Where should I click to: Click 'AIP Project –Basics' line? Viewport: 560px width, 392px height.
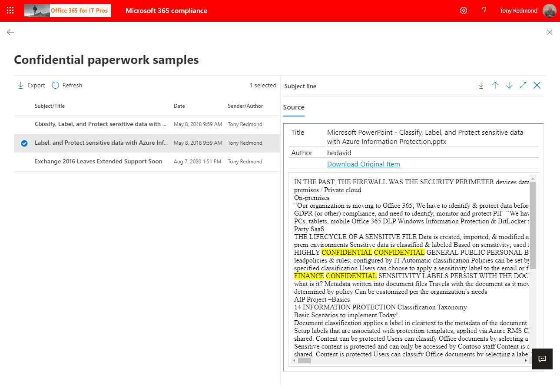tap(322, 299)
